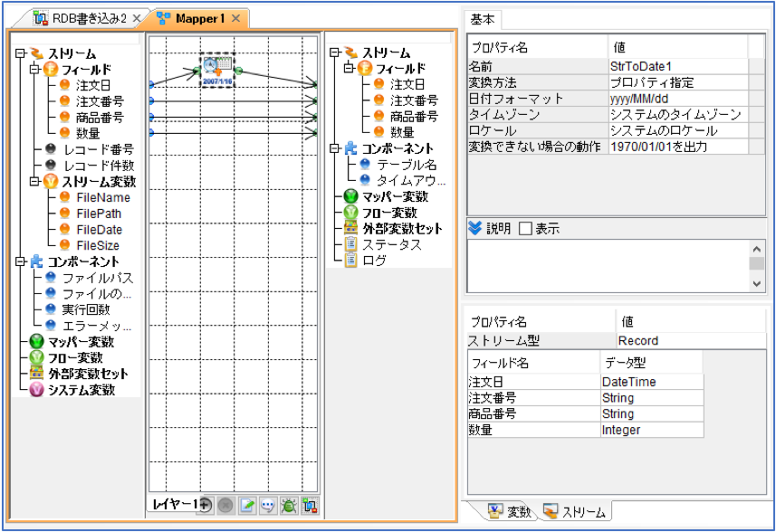Switch to the RDB書き込み2 tab
The height and width of the screenshot is (532, 776).
pos(89,18)
